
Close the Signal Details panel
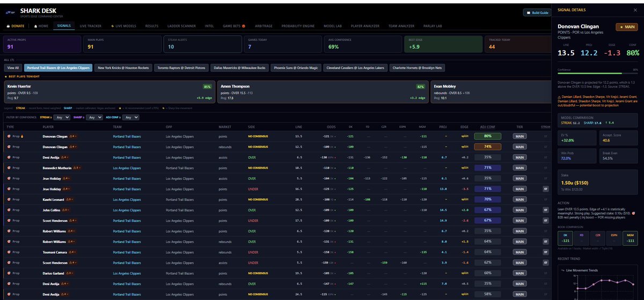636,10
